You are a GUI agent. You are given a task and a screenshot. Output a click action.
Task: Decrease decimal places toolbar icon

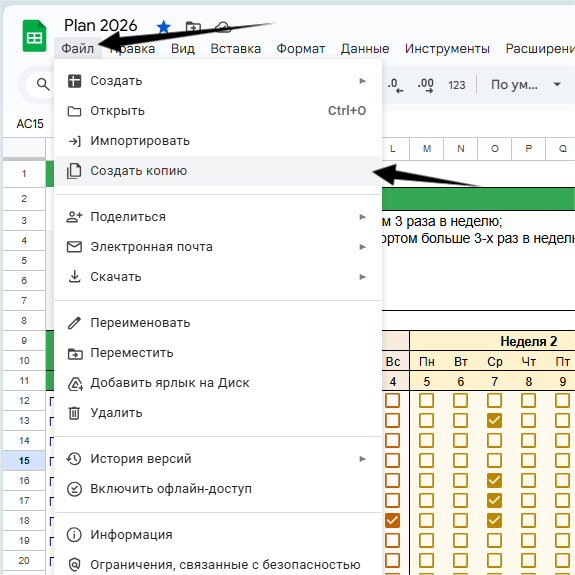pyautogui.click(x=395, y=85)
